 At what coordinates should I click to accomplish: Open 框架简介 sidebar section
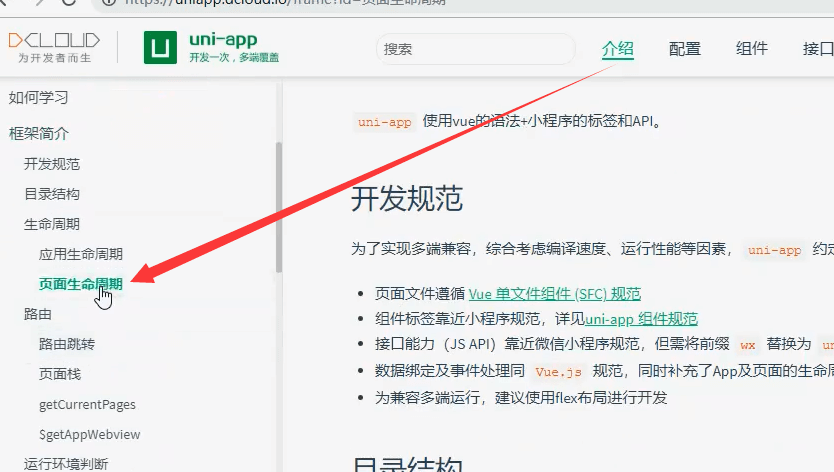click(x=39, y=134)
